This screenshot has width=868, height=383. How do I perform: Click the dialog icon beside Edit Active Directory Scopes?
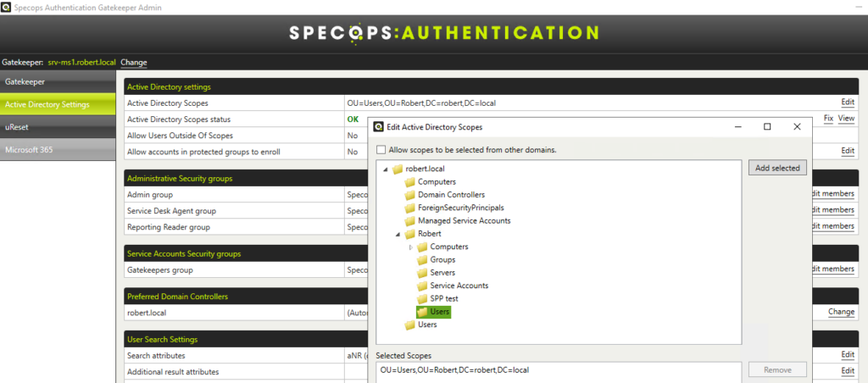[379, 127]
